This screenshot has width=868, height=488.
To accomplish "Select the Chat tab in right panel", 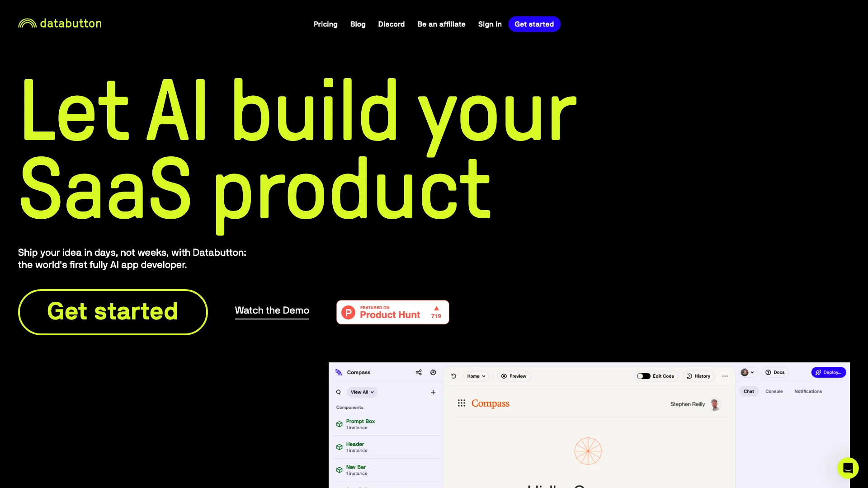I will (x=749, y=391).
